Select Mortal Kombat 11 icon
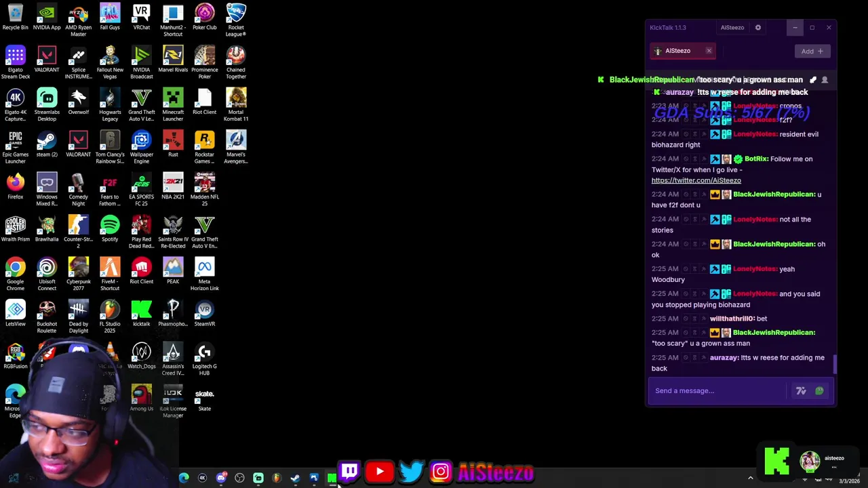The width and height of the screenshot is (868, 488). point(236,105)
